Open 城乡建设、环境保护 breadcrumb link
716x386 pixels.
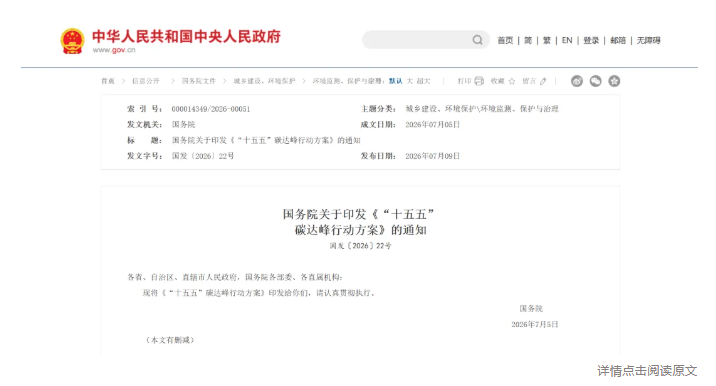pyautogui.click(x=264, y=81)
